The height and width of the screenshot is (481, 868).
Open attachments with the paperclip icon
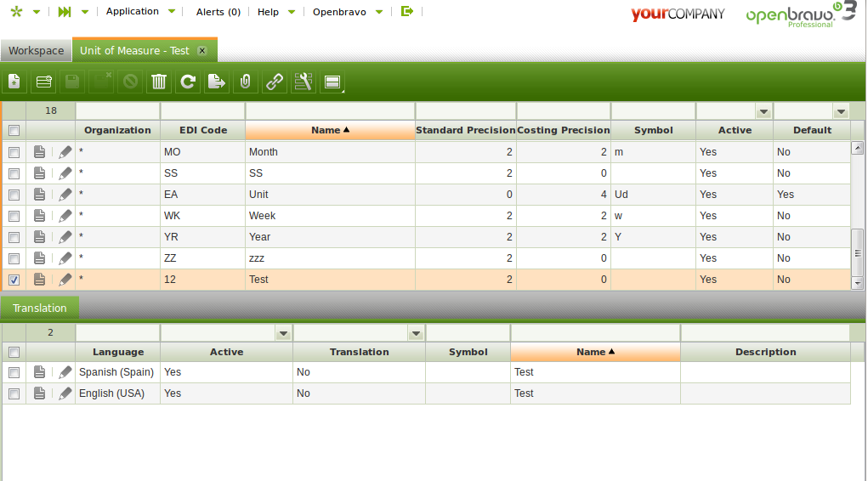pos(245,82)
